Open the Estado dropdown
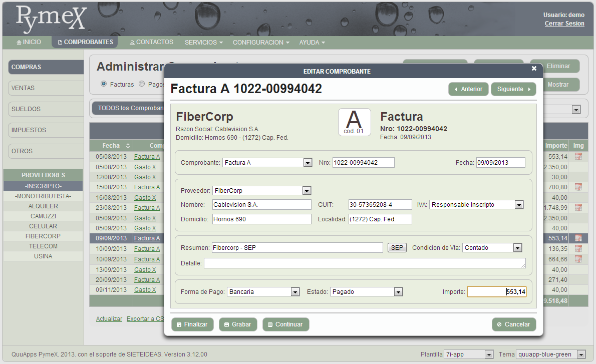This screenshot has height=364, width=596. (x=398, y=292)
